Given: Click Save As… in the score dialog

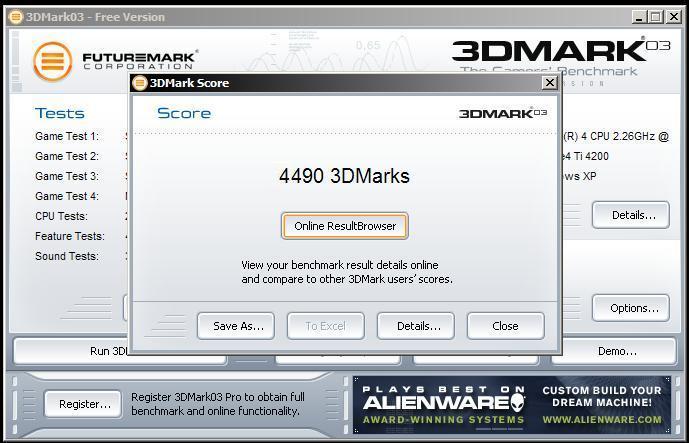Looking at the screenshot, I should (236, 326).
